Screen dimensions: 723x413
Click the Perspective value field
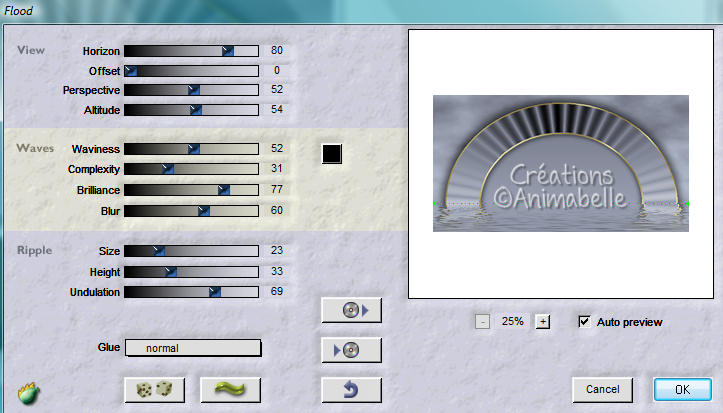(277, 89)
